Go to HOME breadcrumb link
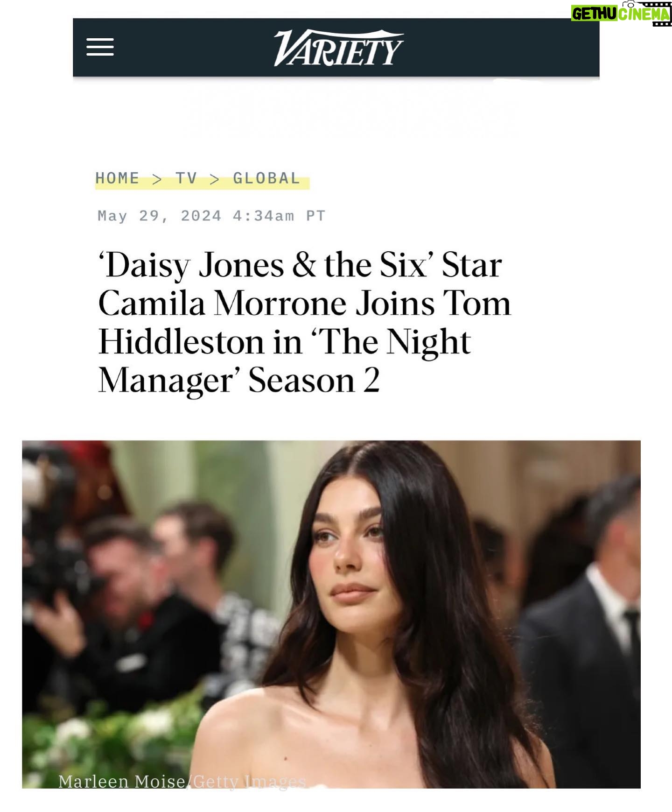The image size is (672, 812). [x=117, y=178]
